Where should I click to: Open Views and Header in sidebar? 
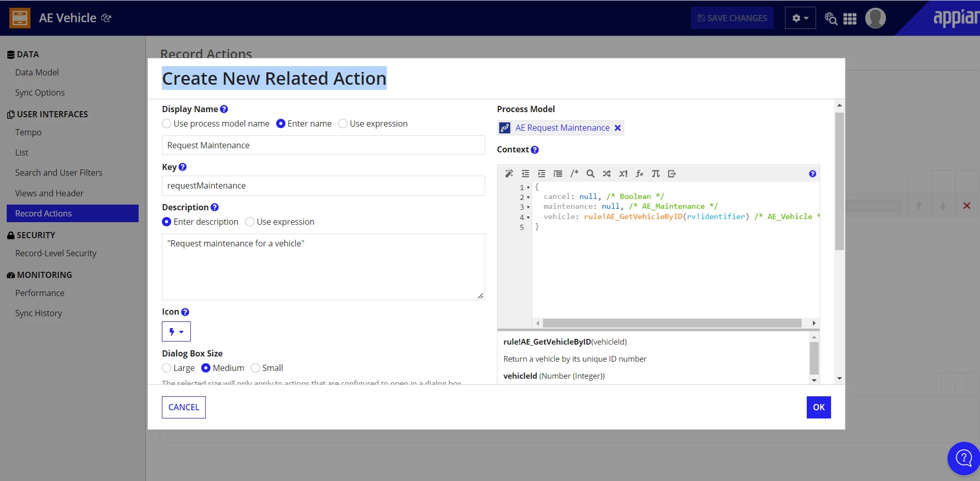pyautogui.click(x=49, y=193)
